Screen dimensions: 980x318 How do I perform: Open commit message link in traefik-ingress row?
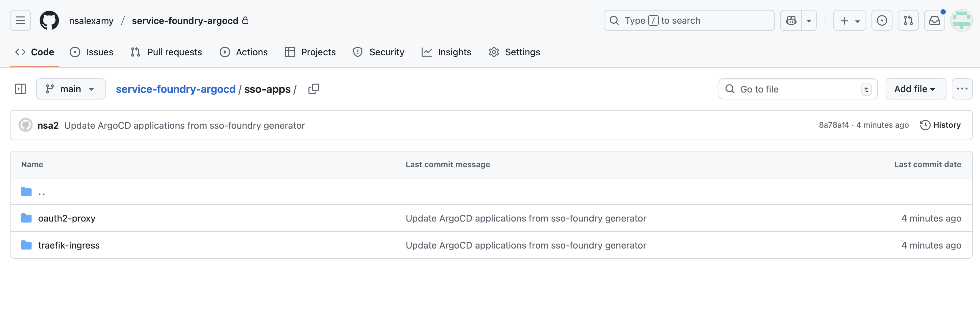pyautogui.click(x=526, y=245)
